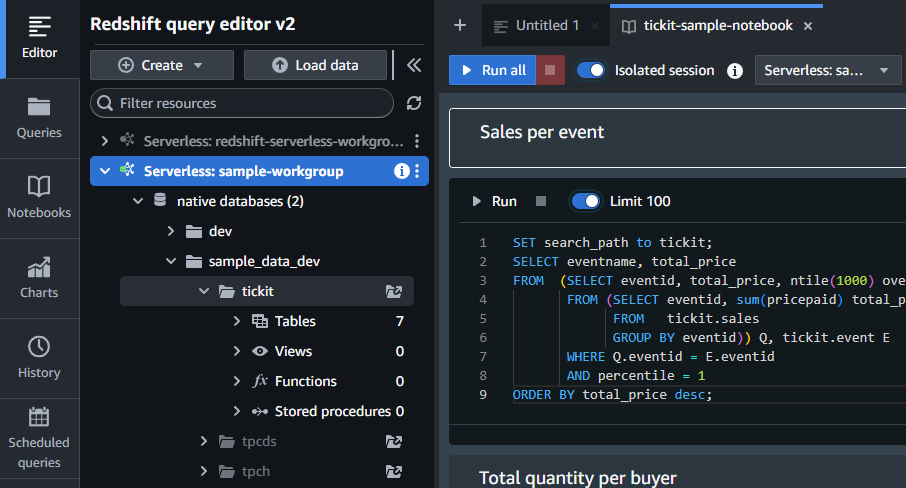Click Run all button
The width and height of the screenshot is (906, 488).
(493, 70)
